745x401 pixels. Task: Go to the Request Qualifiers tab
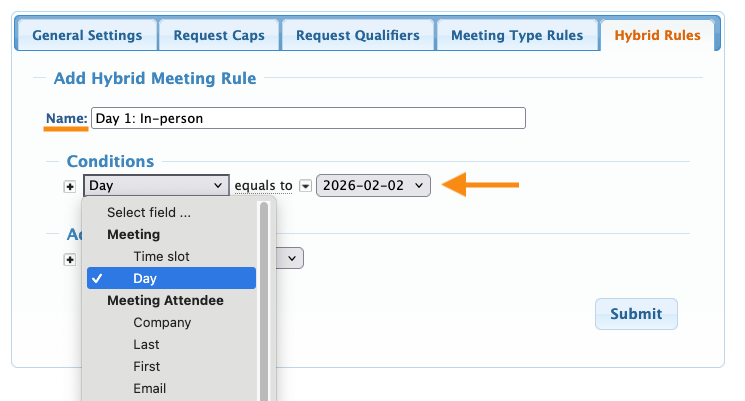pyautogui.click(x=358, y=36)
